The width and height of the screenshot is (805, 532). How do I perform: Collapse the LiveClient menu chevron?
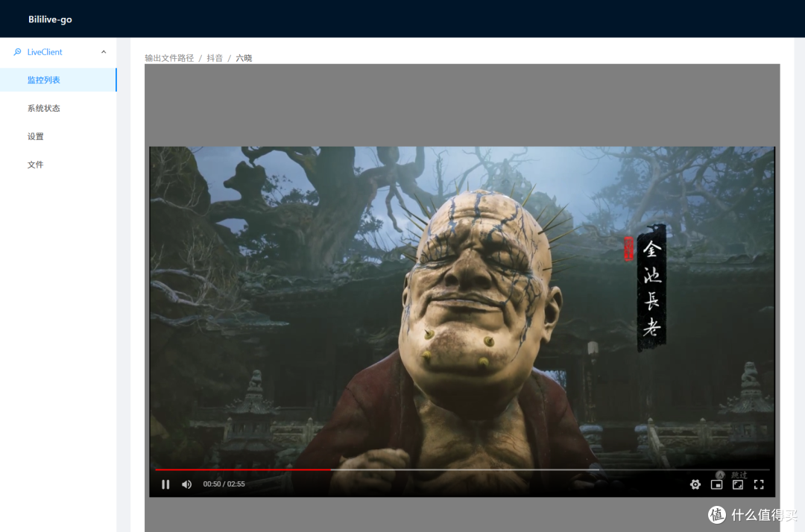(104, 52)
